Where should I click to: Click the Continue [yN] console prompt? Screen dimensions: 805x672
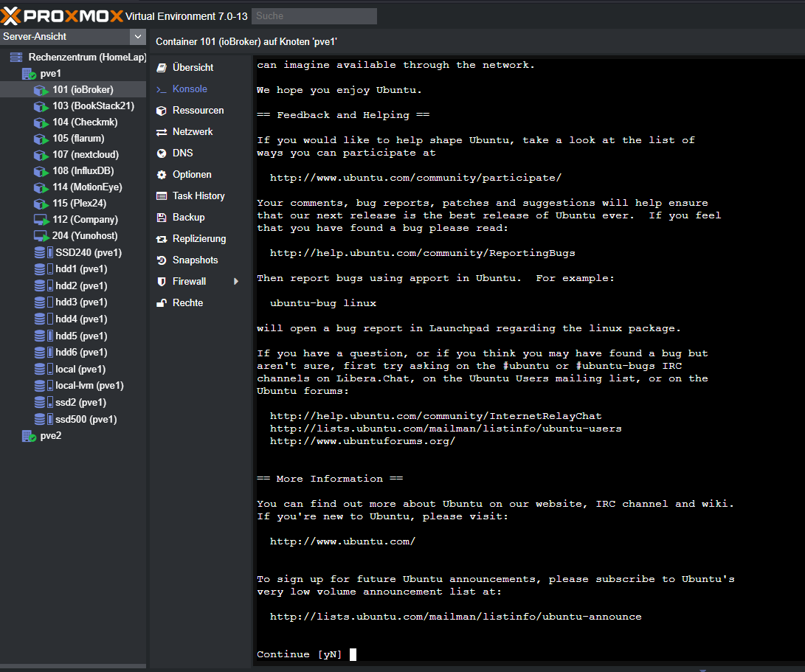point(299,654)
